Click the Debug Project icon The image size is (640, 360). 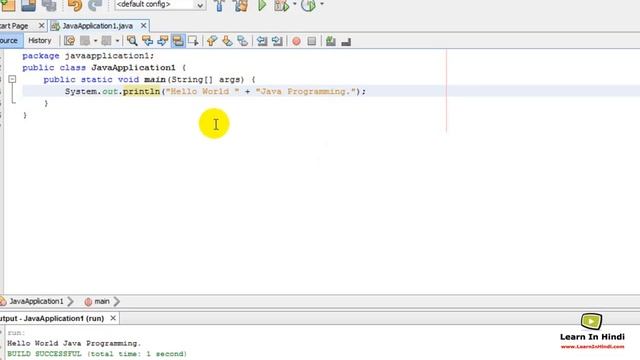click(x=282, y=5)
